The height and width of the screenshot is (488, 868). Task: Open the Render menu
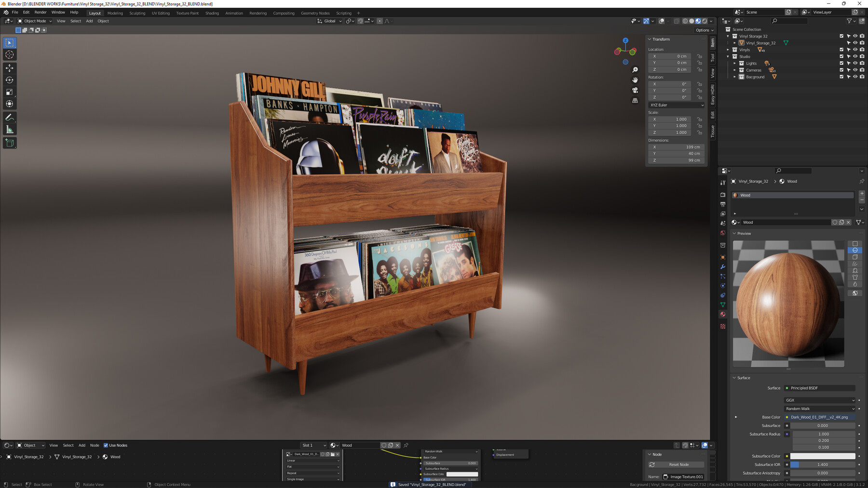(40, 12)
